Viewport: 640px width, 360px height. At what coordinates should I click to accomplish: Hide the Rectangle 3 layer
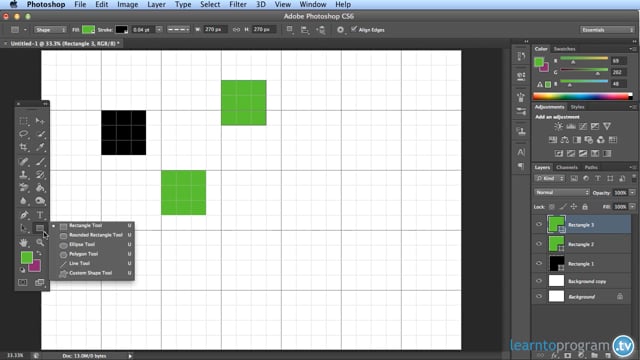(x=539, y=224)
